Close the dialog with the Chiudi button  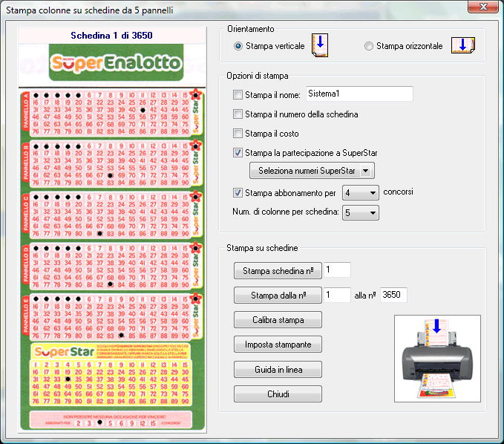click(278, 394)
